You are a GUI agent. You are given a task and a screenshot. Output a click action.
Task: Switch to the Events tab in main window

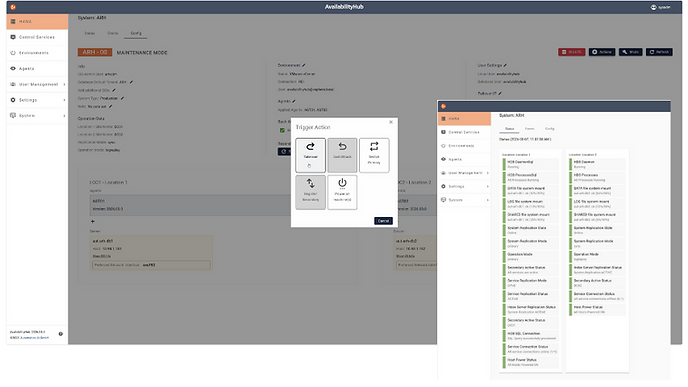click(x=113, y=33)
